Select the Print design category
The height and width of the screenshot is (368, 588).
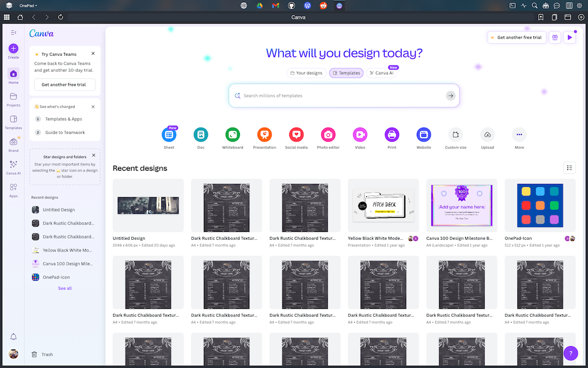coord(392,135)
